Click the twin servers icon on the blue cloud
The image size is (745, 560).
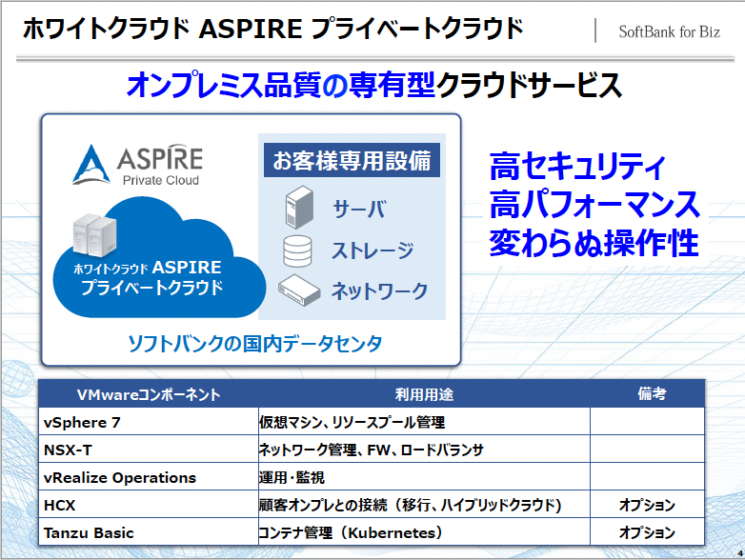coord(94,234)
